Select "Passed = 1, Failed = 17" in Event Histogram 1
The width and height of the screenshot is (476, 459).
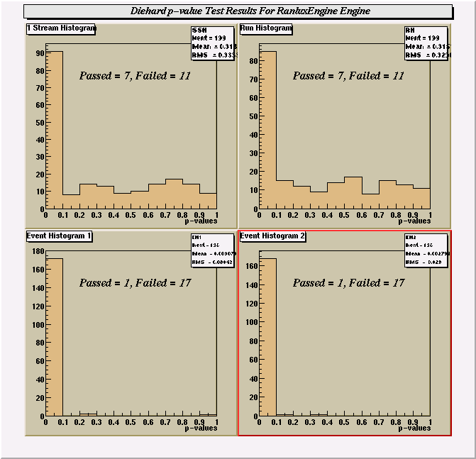tap(134, 282)
